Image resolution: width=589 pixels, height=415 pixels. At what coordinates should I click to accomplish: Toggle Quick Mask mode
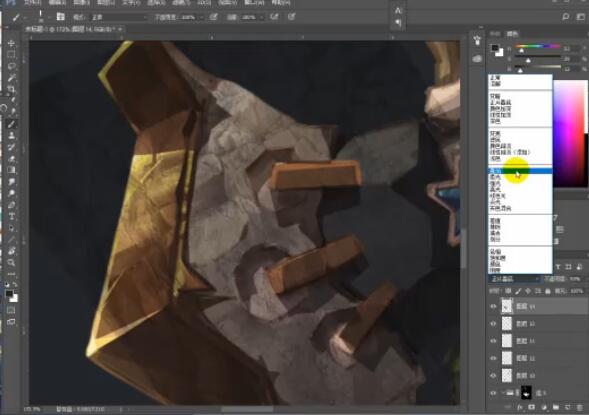(x=11, y=310)
